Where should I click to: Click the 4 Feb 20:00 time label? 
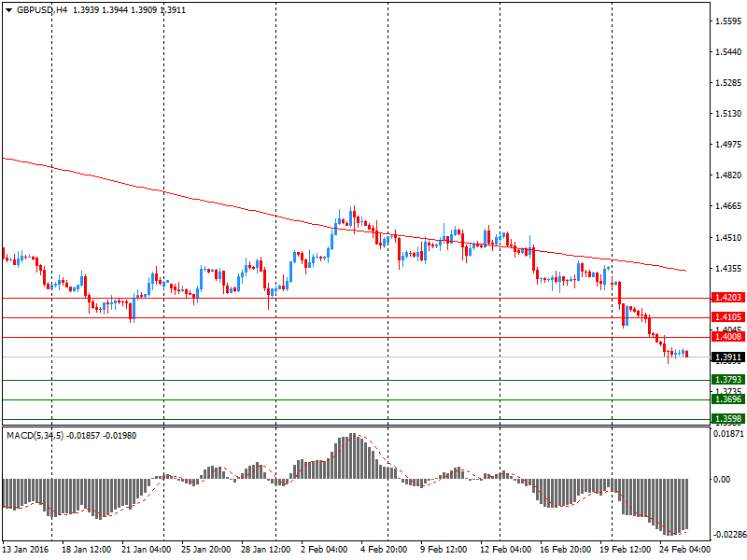(384, 550)
